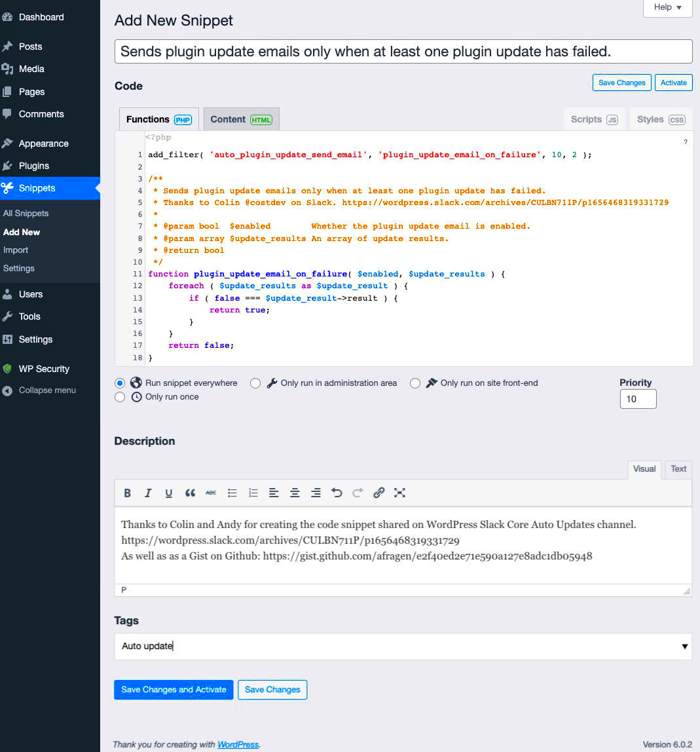Click the Comments bubble icon
This screenshot has width=700, height=752.
point(7,114)
